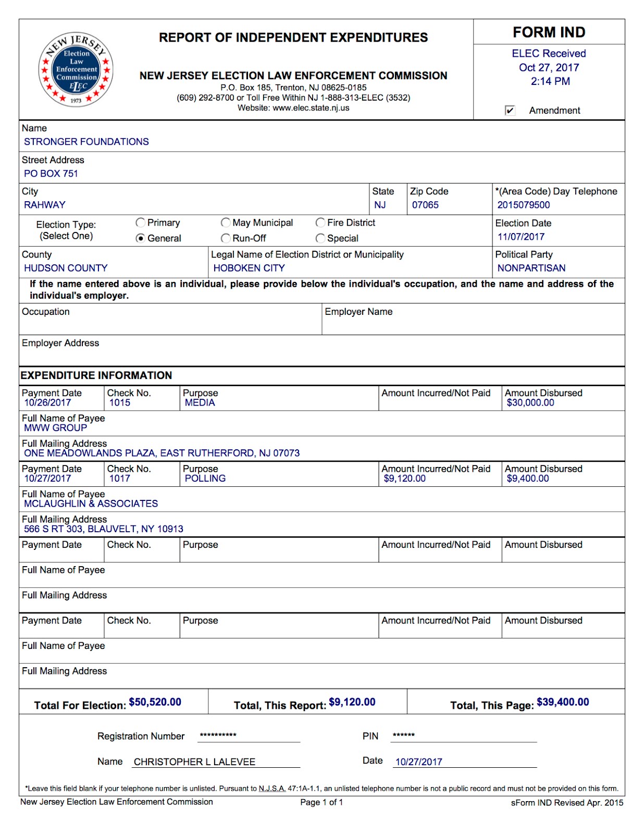Click the Registration Number masked field
Viewport: 644px width, 834px height.
249,735
